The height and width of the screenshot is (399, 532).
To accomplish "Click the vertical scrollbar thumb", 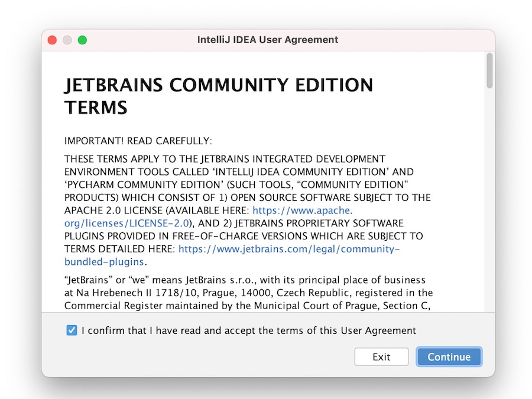I will tap(489, 70).
